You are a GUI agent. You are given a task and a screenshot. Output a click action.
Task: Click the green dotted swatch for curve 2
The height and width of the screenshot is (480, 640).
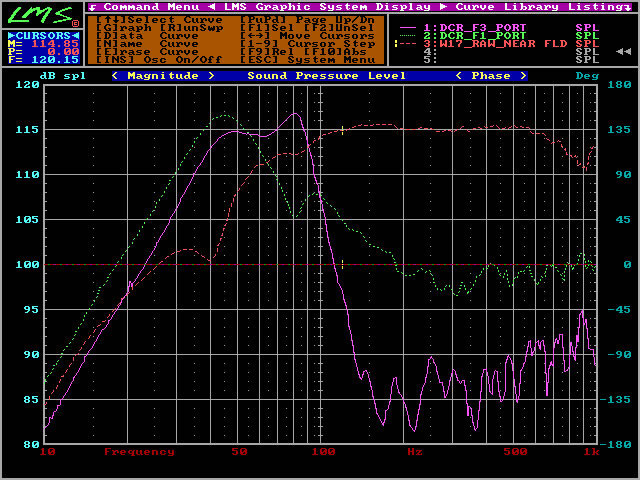coord(408,36)
